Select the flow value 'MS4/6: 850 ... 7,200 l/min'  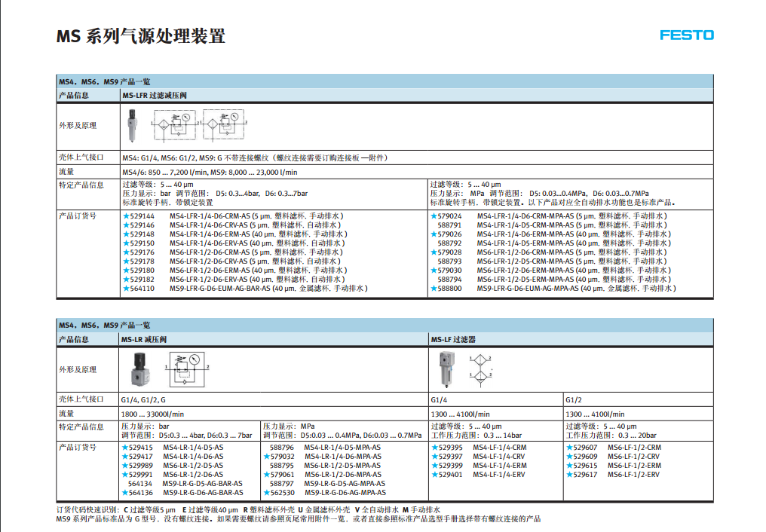click(x=166, y=173)
